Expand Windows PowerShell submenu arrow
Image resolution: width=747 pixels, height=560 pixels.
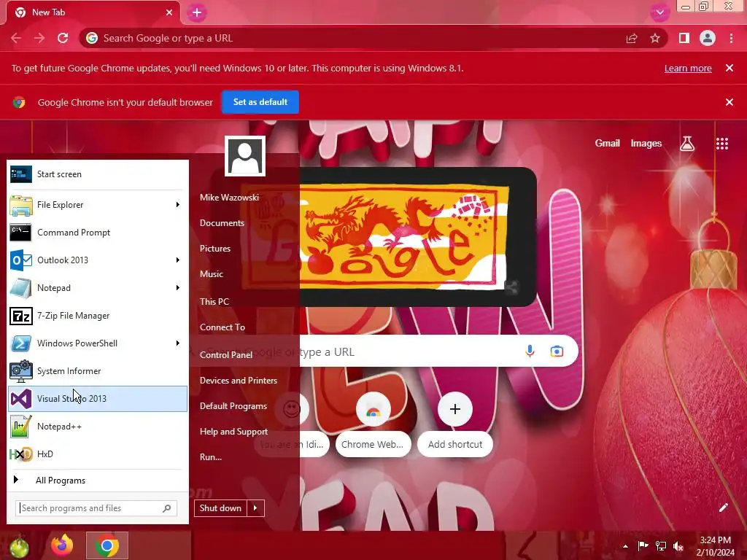pos(178,343)
